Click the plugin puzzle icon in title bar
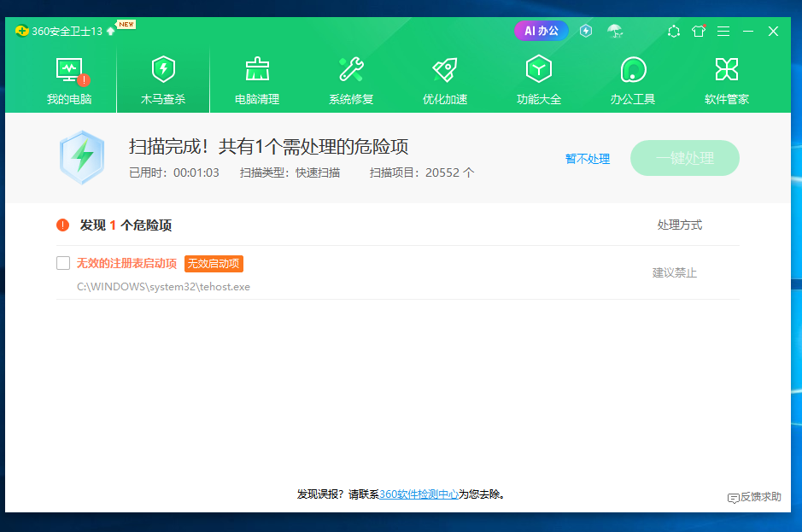Viewport: 802px width, 532px height. (674, 32)
